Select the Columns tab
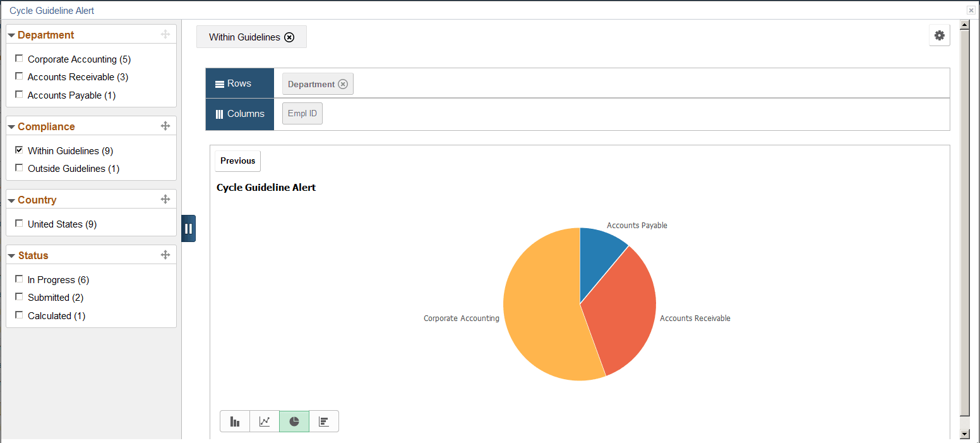The width and height of the screenshot is (980, 443). click(239, 114)
